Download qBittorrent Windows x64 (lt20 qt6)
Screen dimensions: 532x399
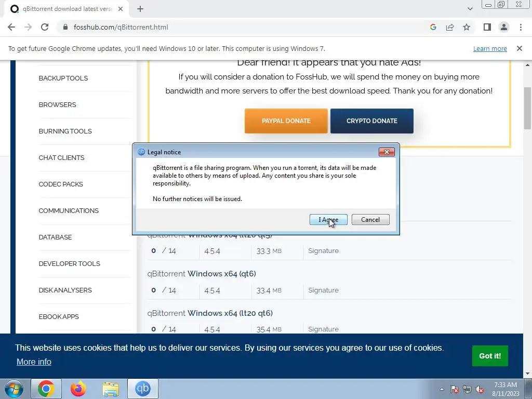click(x=210, y=313)
